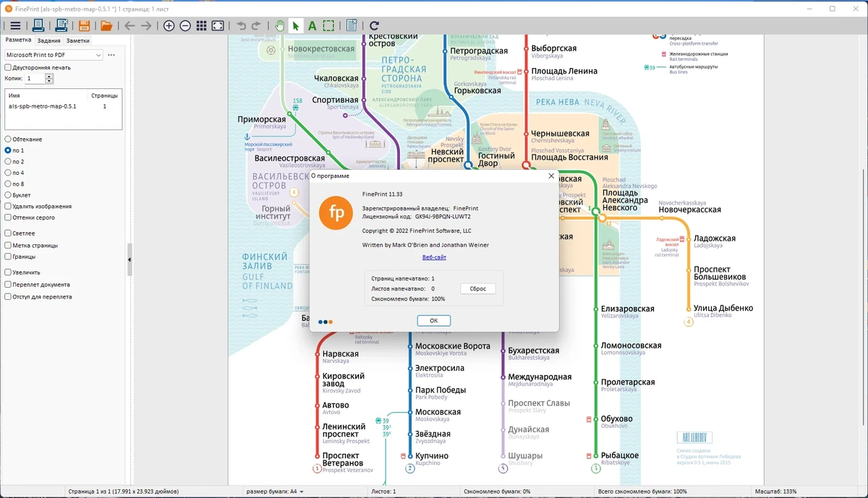Check the Оттенки серого option
Image resolution: width=868 pixels, height=498 pixels.
tap(8, 218)
